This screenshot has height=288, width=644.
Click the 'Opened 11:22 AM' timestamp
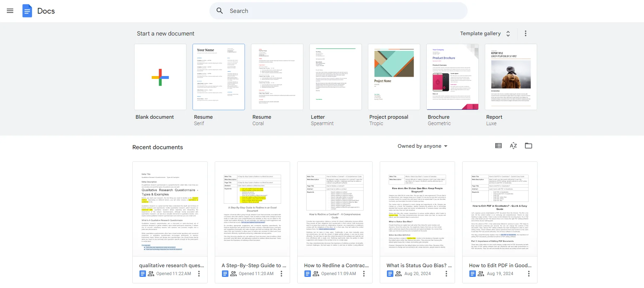pyautogui.click(x=174, y=274)
